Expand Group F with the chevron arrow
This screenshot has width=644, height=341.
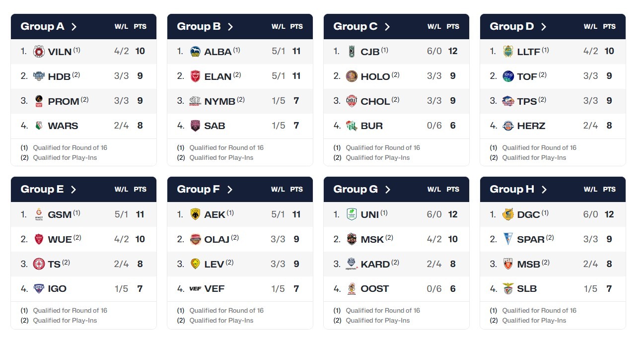pyautogui.click(x=230, y=190)
